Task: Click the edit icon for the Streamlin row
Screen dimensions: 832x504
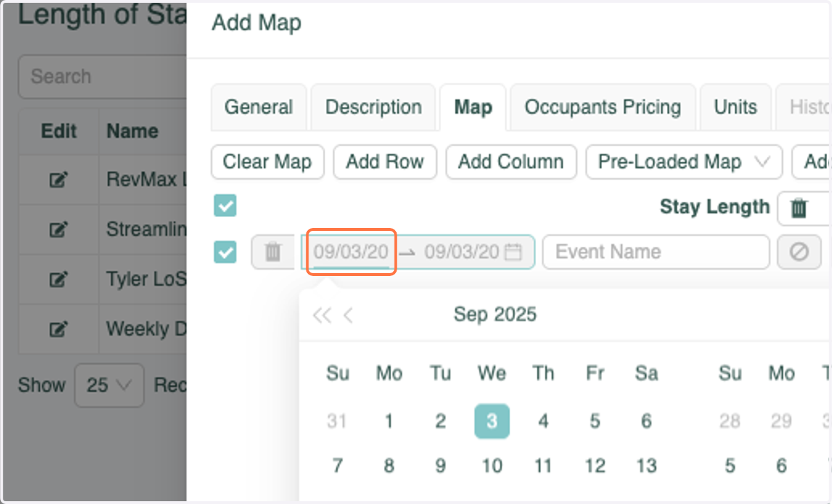Action: pos(59,229)
